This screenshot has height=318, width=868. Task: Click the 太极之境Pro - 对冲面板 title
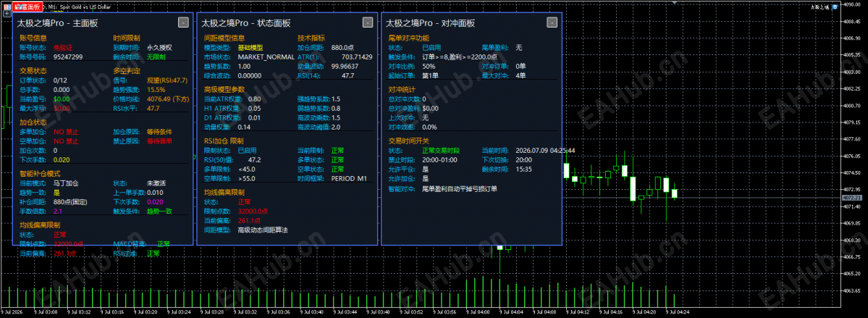(430, 23)
